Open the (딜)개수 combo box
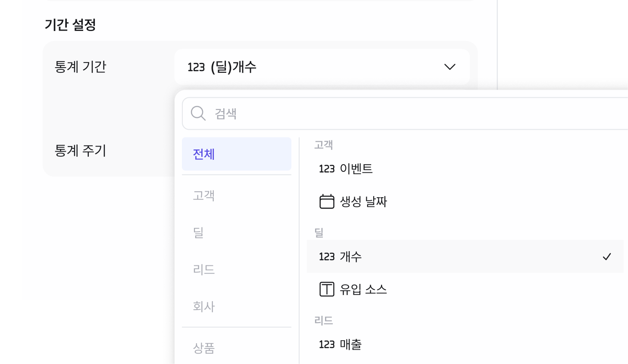 [x=322, y=67]
